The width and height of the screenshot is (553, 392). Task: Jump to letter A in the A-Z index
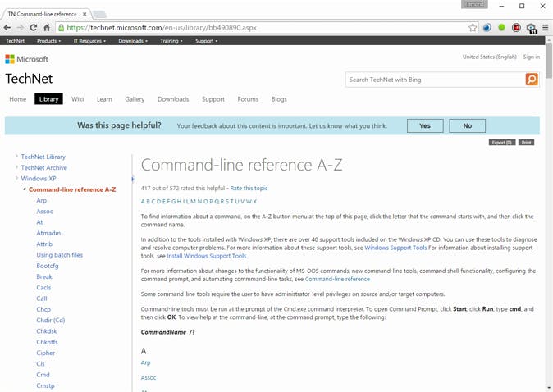(143, 202)
